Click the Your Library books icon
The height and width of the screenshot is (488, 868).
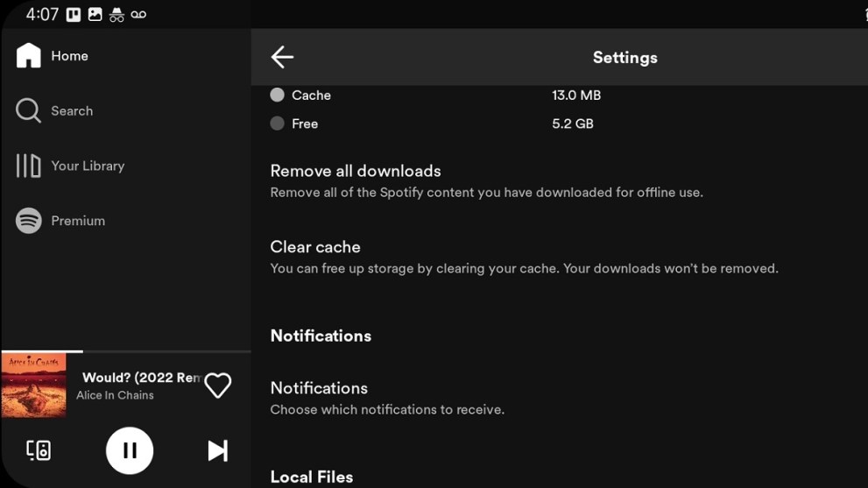tap(28, 166)
